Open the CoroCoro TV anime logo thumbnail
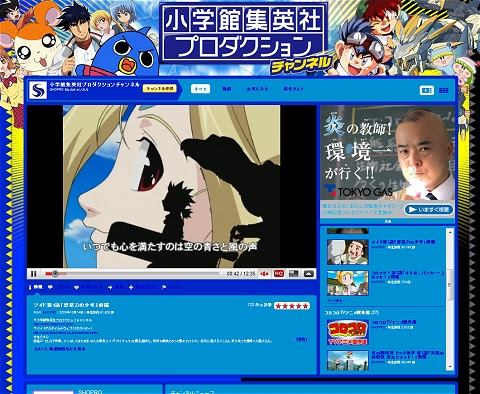The height and width of the screenshot is (394, 480). tap(348, 332)
